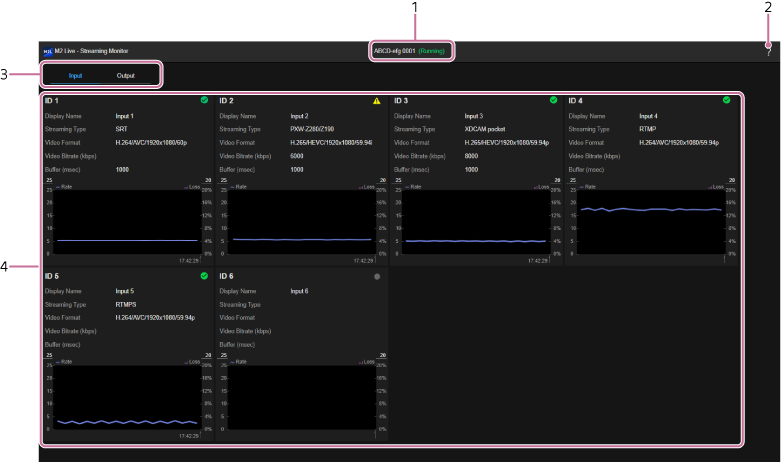Image resolution: width=781 pixels, height=462 pixels.
Task: Click the 8000 video bitrate value
Action: (x=471, y=156)
